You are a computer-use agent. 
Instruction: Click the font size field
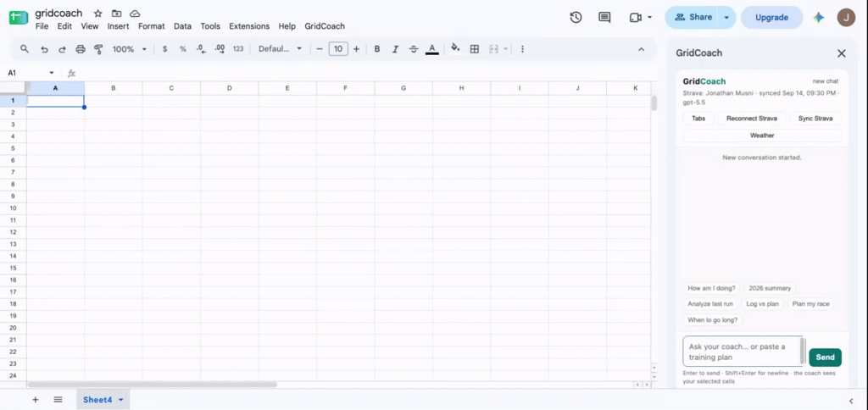(x=337, y=49)
